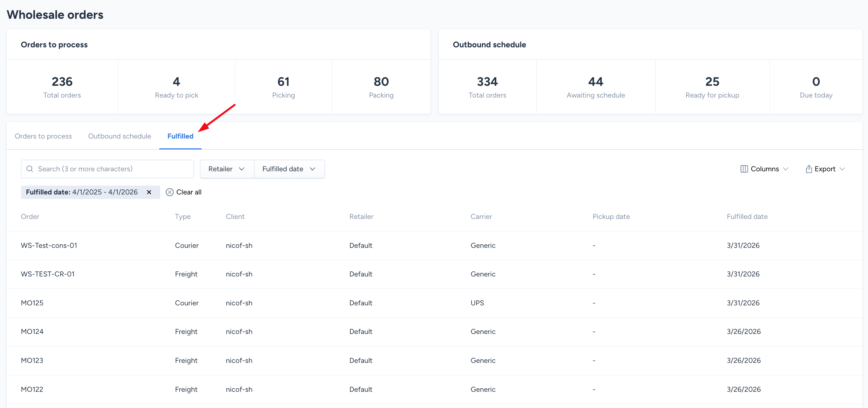The image size is (868, 408).
Task: Switch to Orders to process tab
Action: [43, 136]
